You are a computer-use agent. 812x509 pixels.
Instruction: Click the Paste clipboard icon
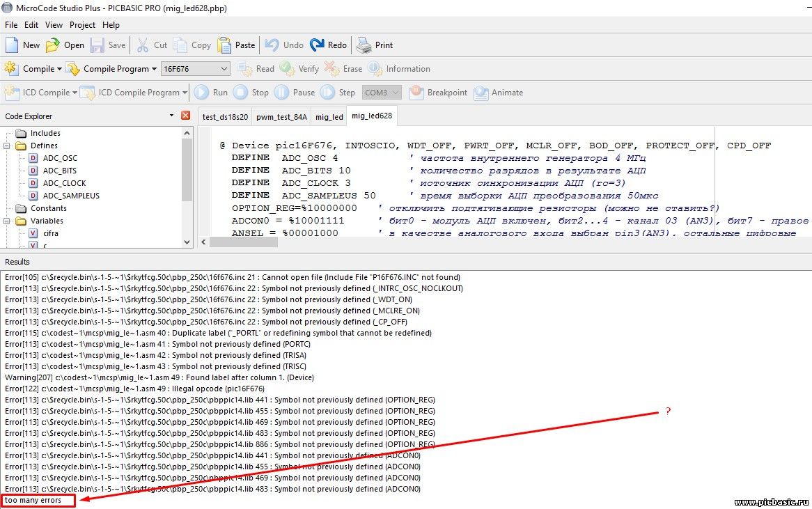(x=224, y=45)
